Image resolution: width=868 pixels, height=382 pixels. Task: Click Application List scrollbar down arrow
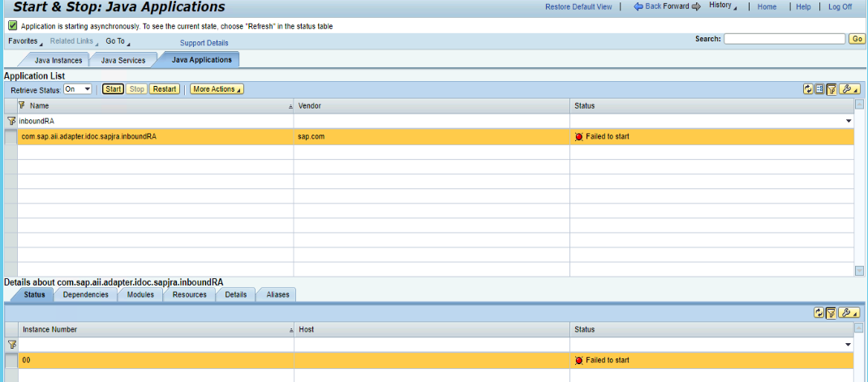859,271
